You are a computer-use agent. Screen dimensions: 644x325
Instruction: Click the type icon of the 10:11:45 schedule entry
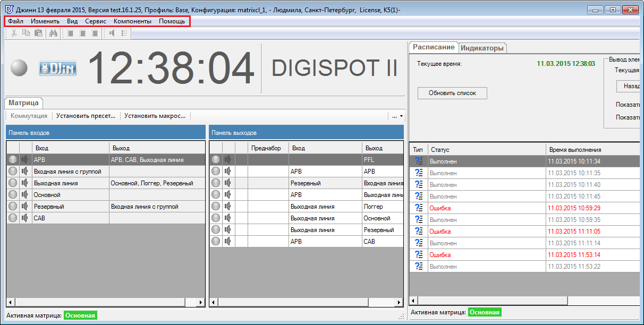pos(418,196)
